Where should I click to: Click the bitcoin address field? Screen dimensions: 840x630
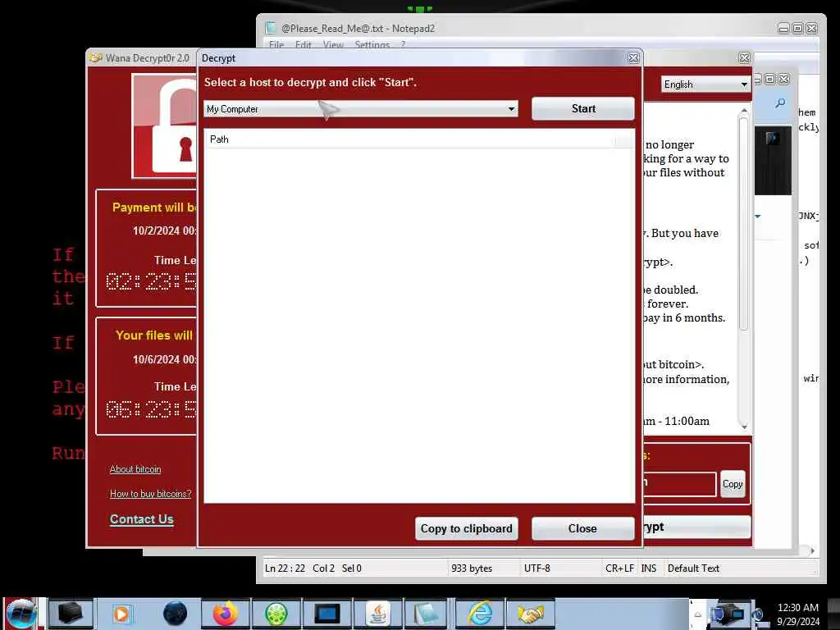coord(679,484)
